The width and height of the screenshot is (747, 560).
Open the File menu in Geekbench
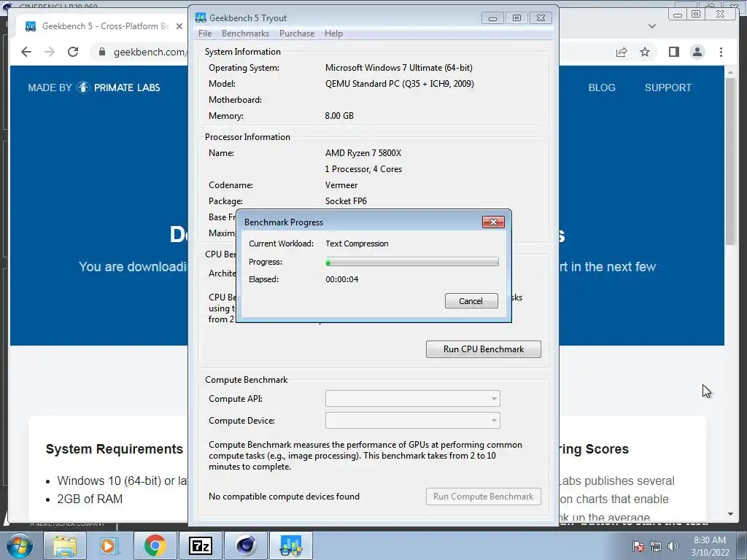click(205, 34)
